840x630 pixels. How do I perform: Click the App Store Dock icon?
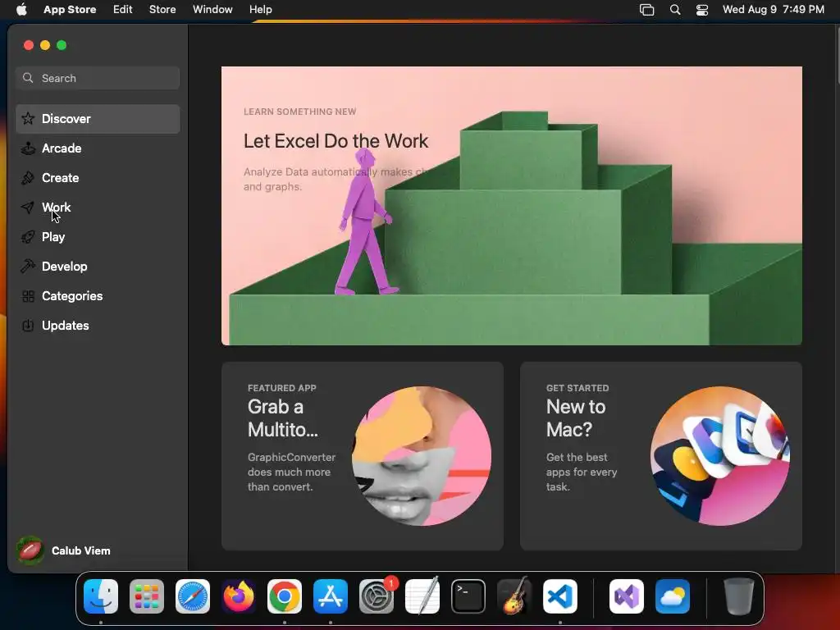[x=331, y=596]
